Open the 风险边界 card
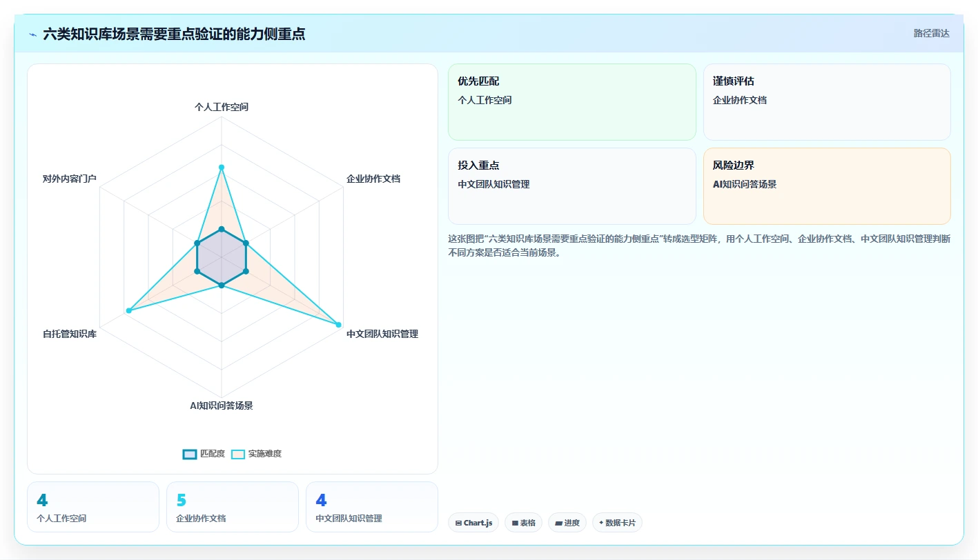Screen dimensions: 978x560 827,186
